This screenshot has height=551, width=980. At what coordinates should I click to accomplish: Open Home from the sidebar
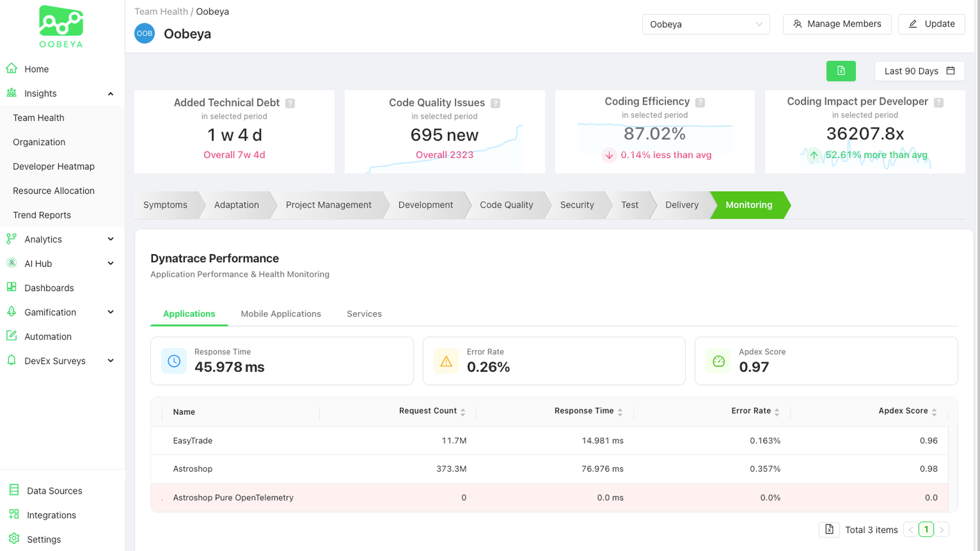point(36,69)
